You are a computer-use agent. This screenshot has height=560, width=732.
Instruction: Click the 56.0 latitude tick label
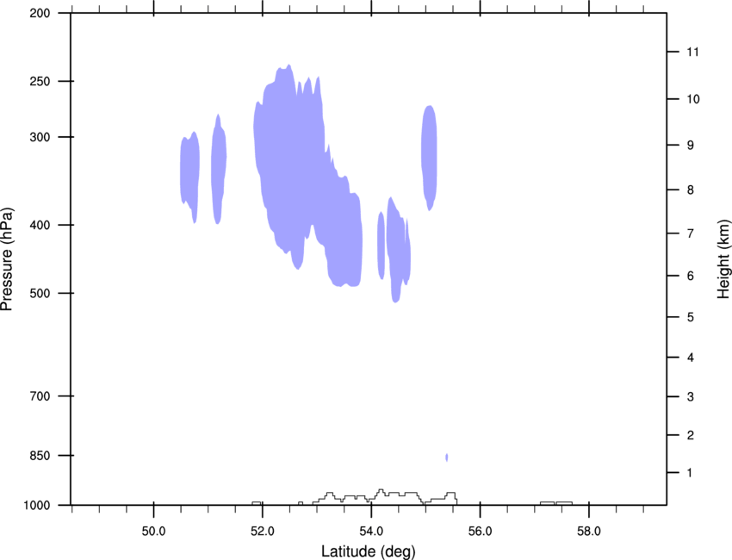point(481,532)
